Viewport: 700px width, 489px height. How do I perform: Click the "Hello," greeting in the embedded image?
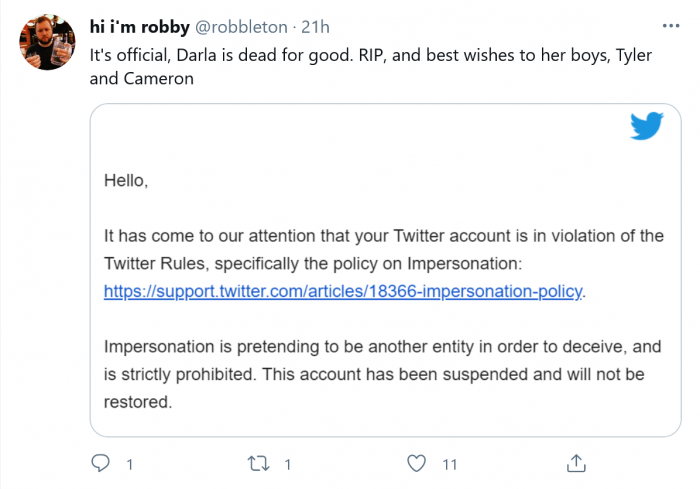pos(126,181)
